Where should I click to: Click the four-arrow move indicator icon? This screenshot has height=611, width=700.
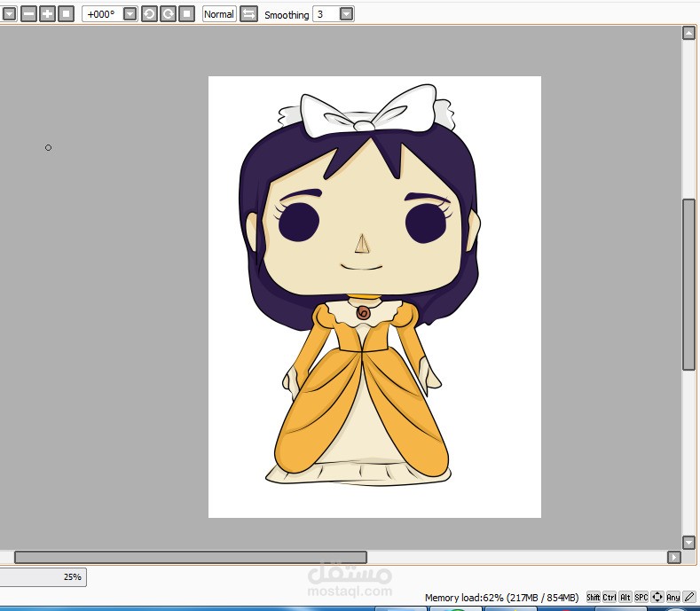click(657, 597)
